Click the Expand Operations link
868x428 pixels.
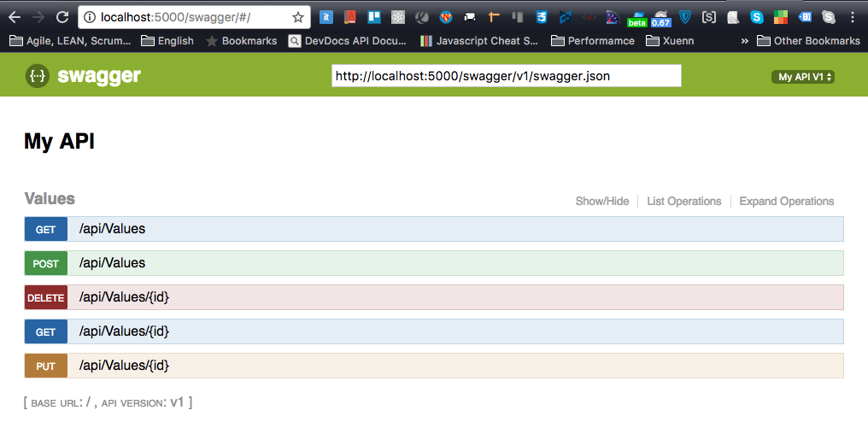click(786, 202)
